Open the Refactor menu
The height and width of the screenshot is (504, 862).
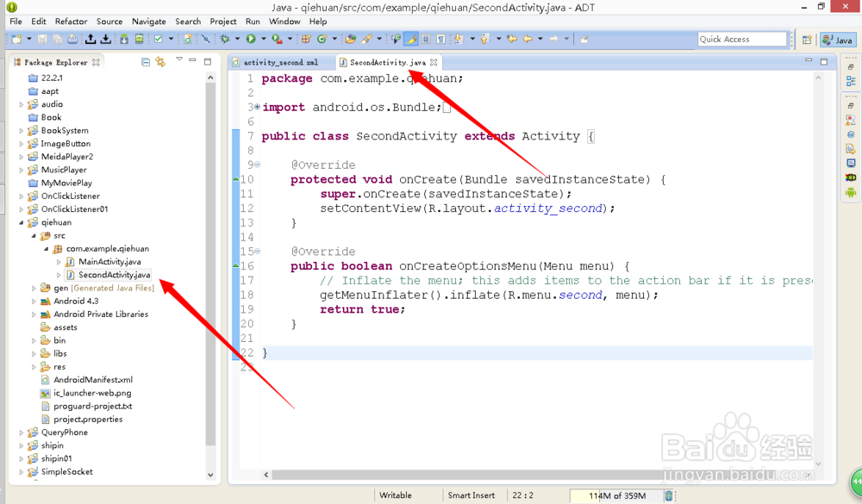point(71,22)
